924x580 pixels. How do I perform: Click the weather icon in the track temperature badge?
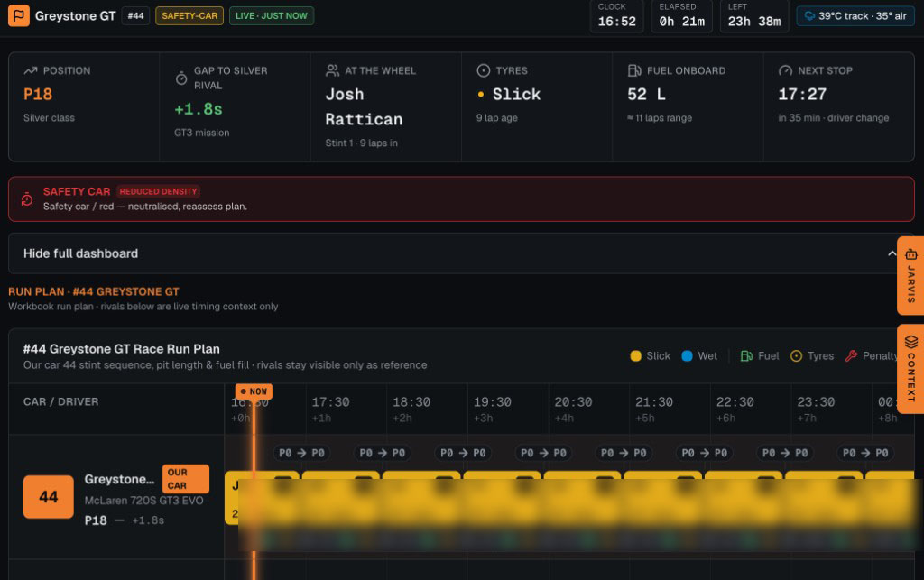809,16
